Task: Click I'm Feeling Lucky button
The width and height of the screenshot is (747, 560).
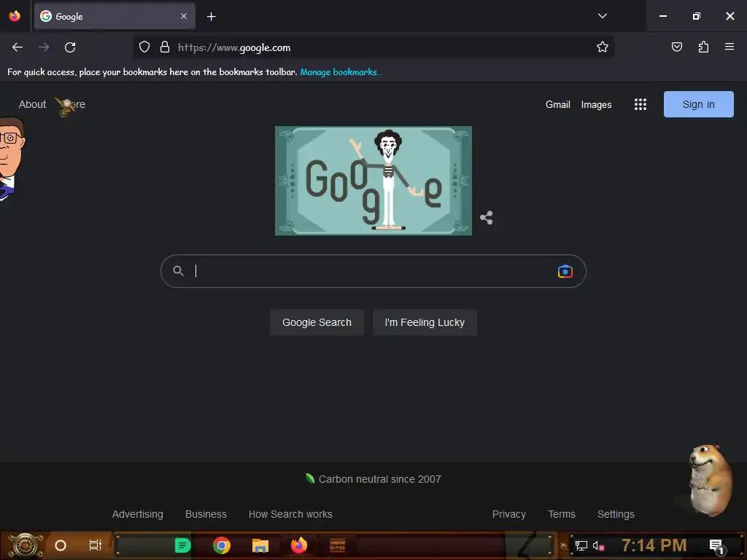Action: 425,322
